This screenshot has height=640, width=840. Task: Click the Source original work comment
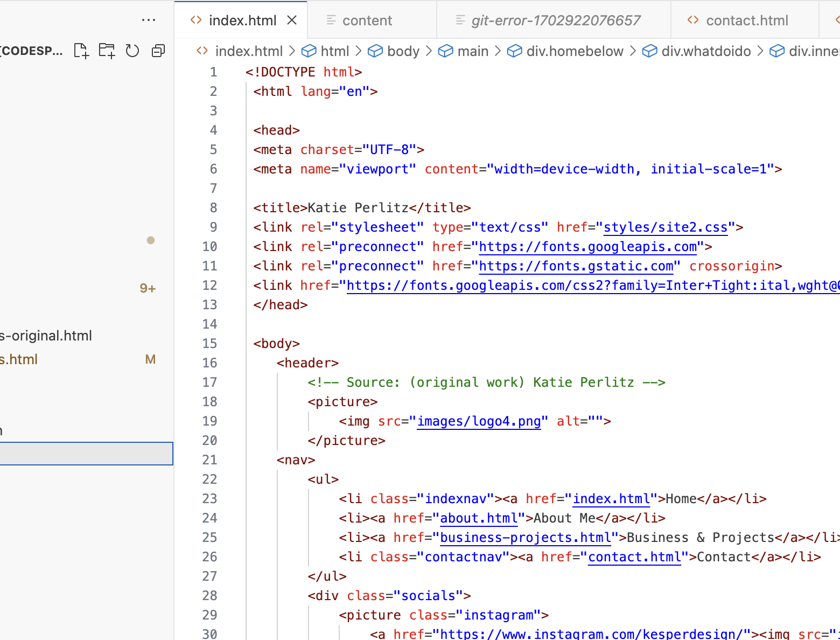coord(487,382)
